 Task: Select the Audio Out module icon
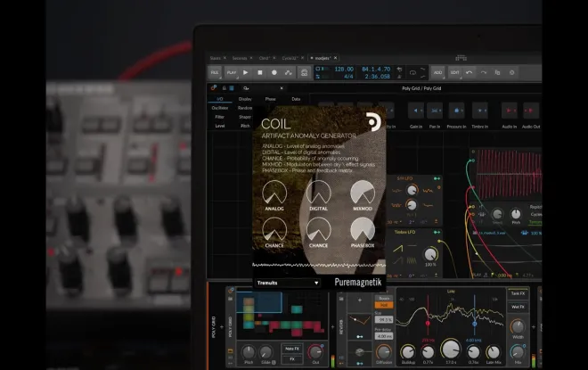click(x=531, y=111)
